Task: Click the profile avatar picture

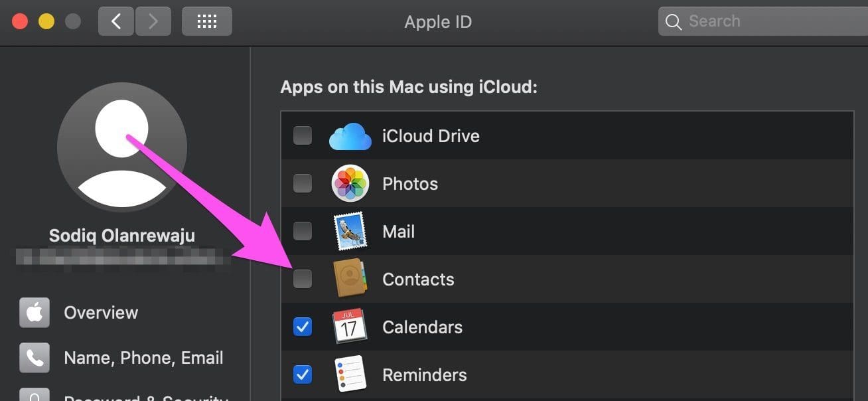Action: click(121, 147)
